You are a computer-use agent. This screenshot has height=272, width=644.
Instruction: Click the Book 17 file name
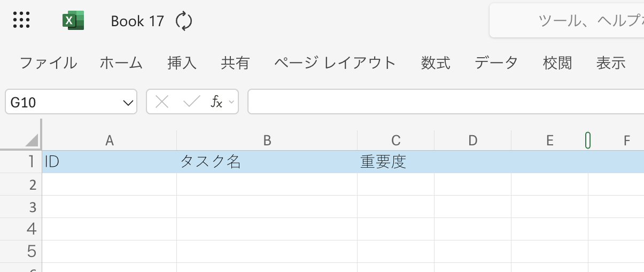coord(137,21)
